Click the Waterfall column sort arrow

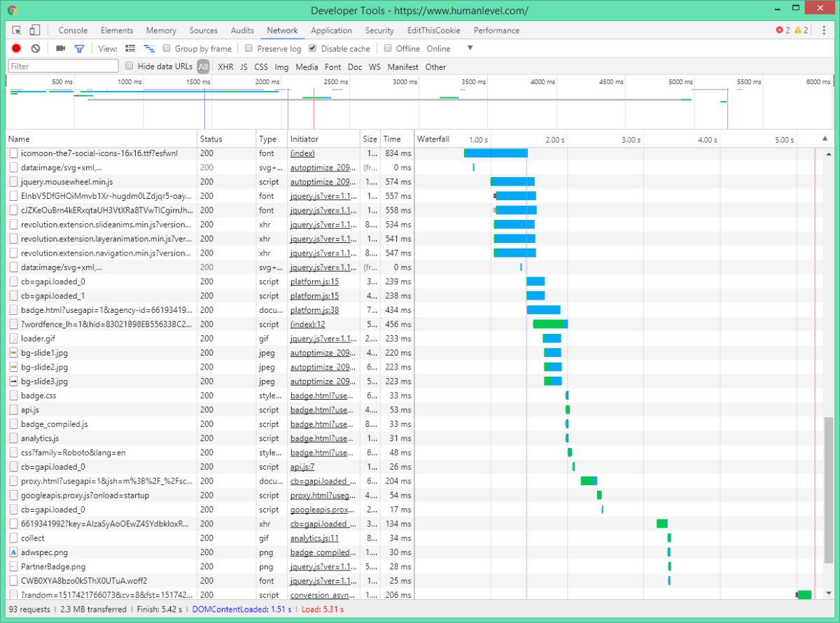click(x=824, y=139)
